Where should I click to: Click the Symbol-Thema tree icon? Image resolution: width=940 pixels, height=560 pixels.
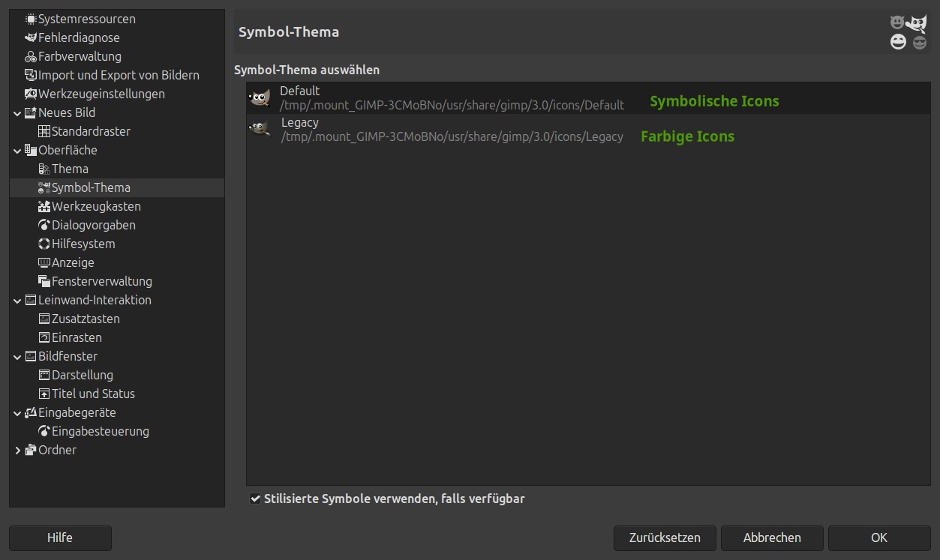[44, 187]
